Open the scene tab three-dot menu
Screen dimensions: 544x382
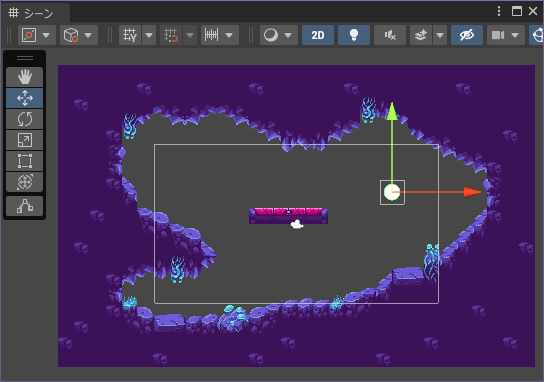499,11
